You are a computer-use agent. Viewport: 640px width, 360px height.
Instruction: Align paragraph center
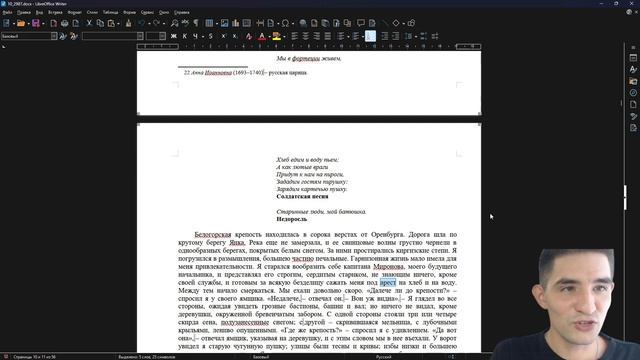tap(305, 36)
